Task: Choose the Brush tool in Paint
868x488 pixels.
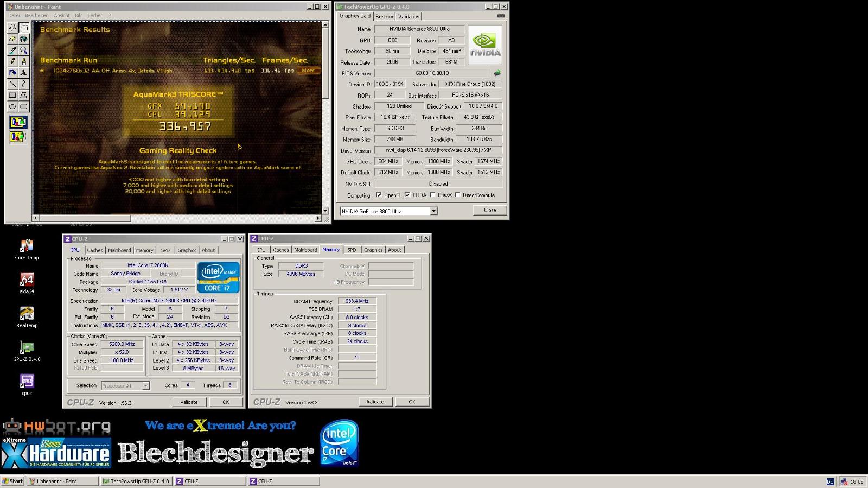Action: pyautogui.click(x=24, y=61)
